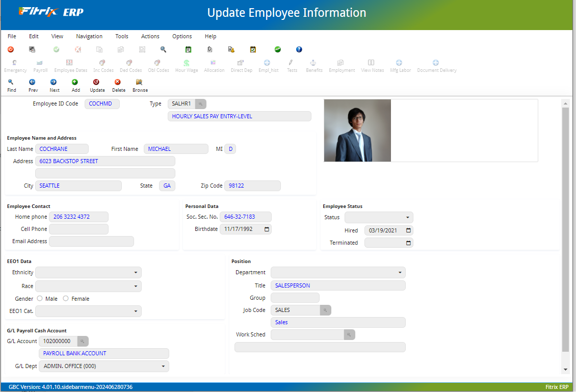Select the Female gender radio button

67,298
